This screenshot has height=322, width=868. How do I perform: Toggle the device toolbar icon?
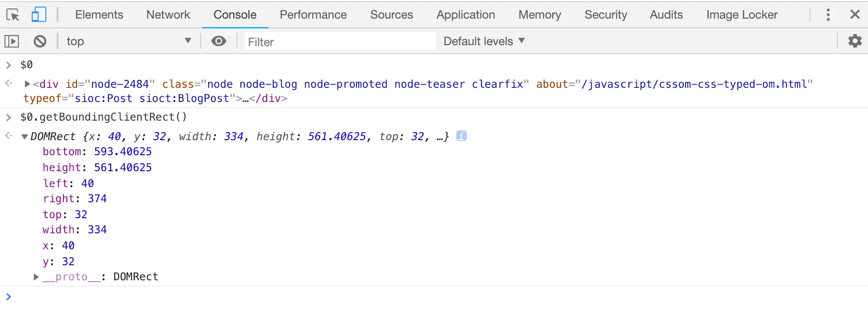tap(39, 15)
